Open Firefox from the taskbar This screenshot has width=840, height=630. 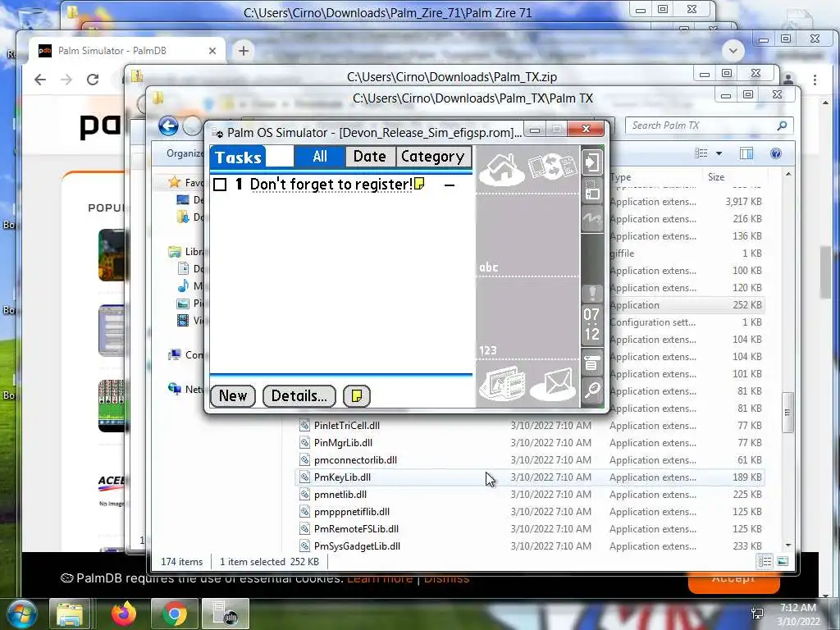coord(124,614)
